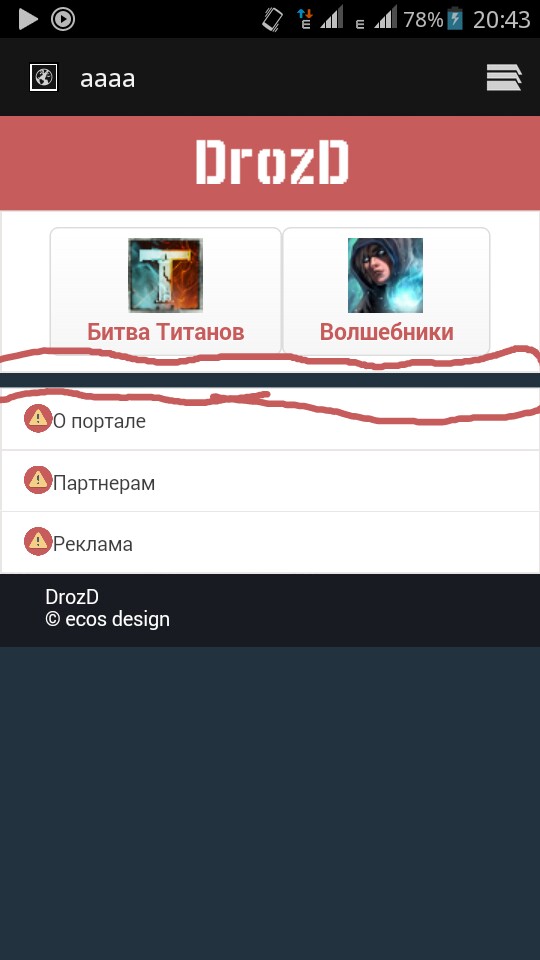Viewport: 540px width, 960px height.
Task: Click the warning icon next to Партнерам
Action: coord(37,480)
